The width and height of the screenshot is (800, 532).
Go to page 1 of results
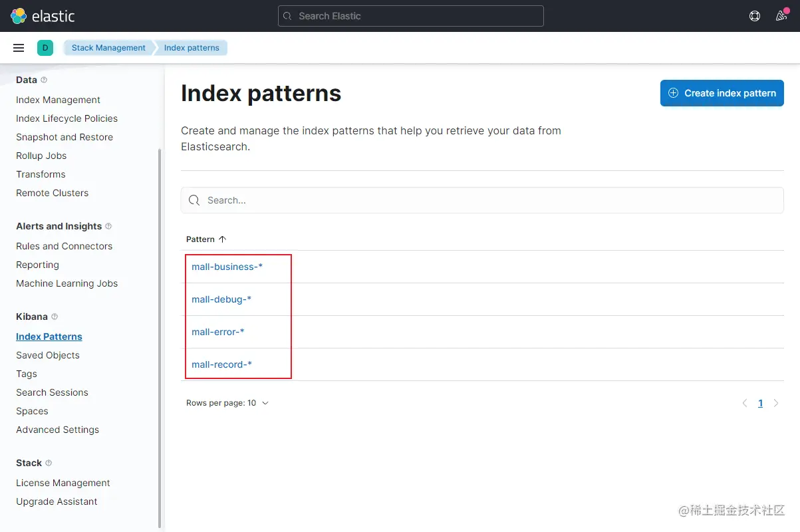pos(760,403)
